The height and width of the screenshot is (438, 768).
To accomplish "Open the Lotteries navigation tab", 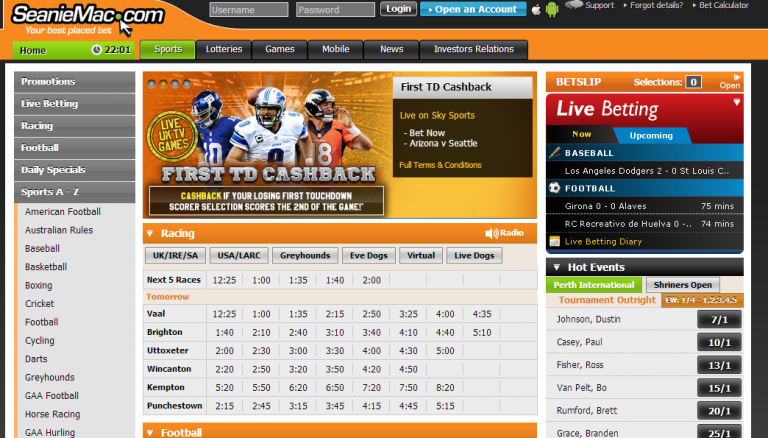I will (x=223, y=49).
